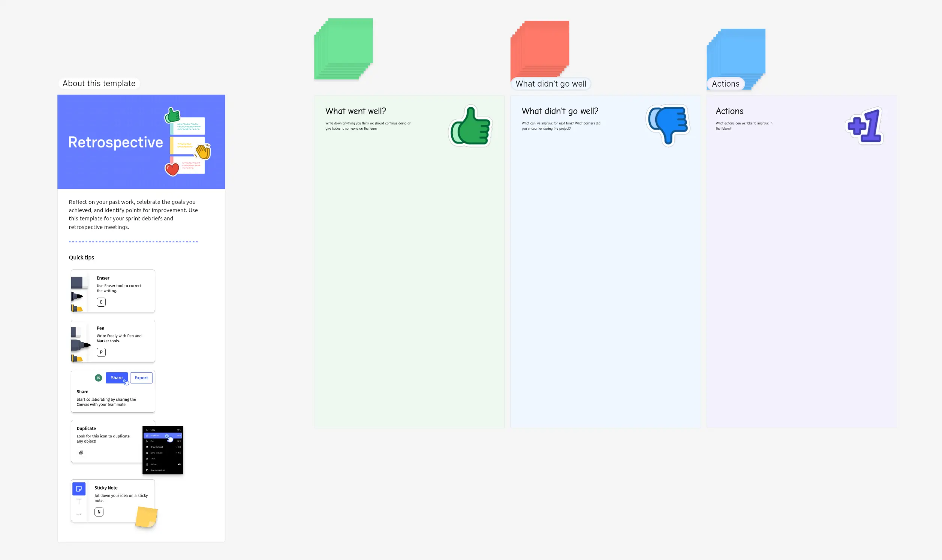Viewport: 942px width, 560px height.
Task: Choose Send to back in the context menu
Action: click(163, 453)
